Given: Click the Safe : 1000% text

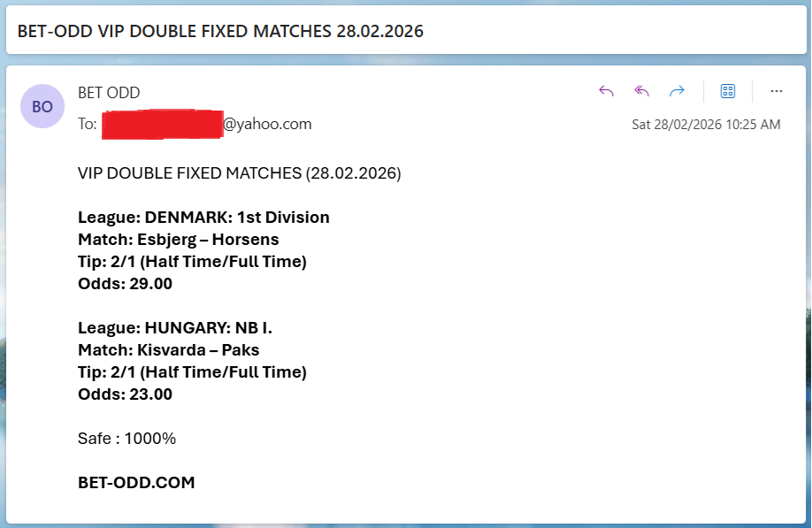Looking at the screenshot, I should [126, 439].
